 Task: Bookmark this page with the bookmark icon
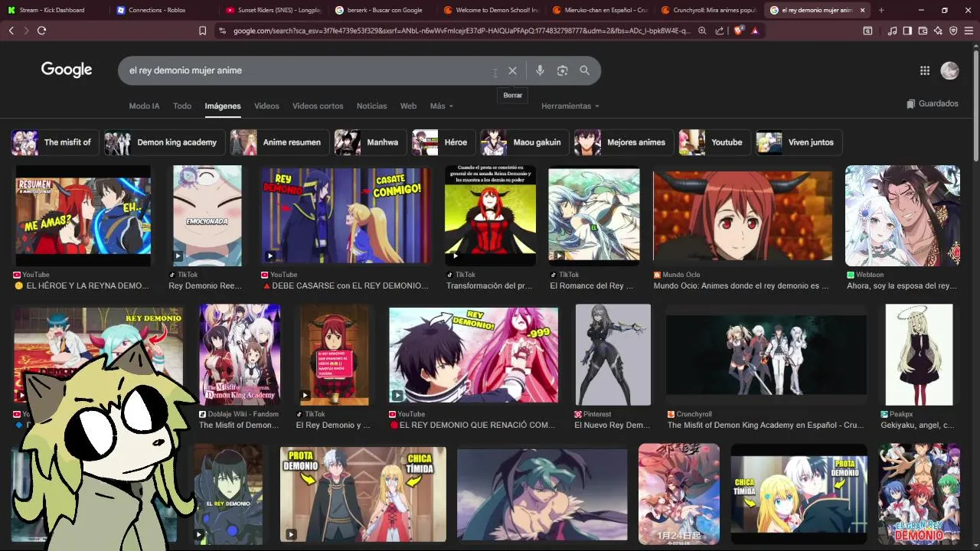click(x=202, y=31)
